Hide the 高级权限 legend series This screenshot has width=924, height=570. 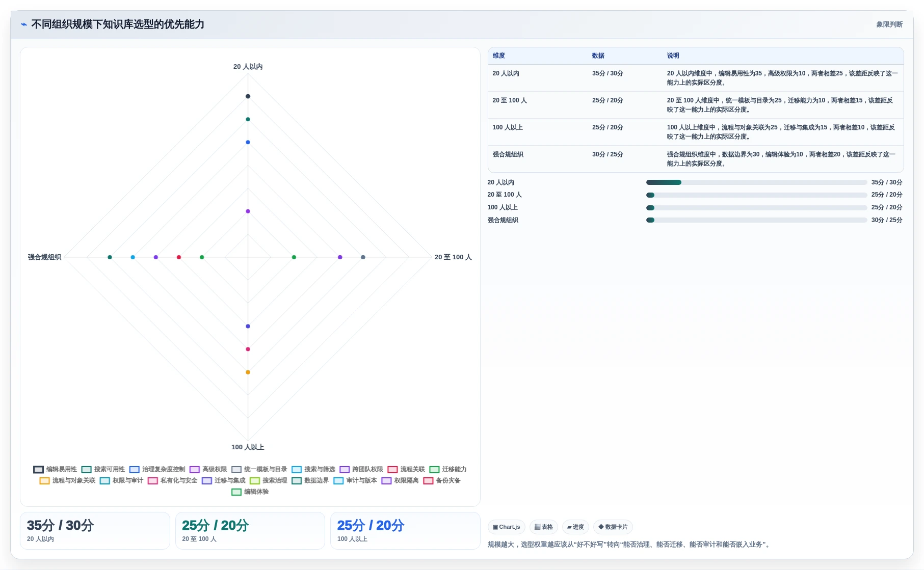point(208,469)
